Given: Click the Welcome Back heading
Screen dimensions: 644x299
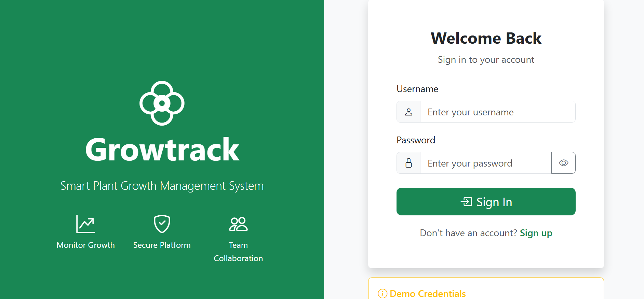Looking at the screenshot, I should 486,38.
